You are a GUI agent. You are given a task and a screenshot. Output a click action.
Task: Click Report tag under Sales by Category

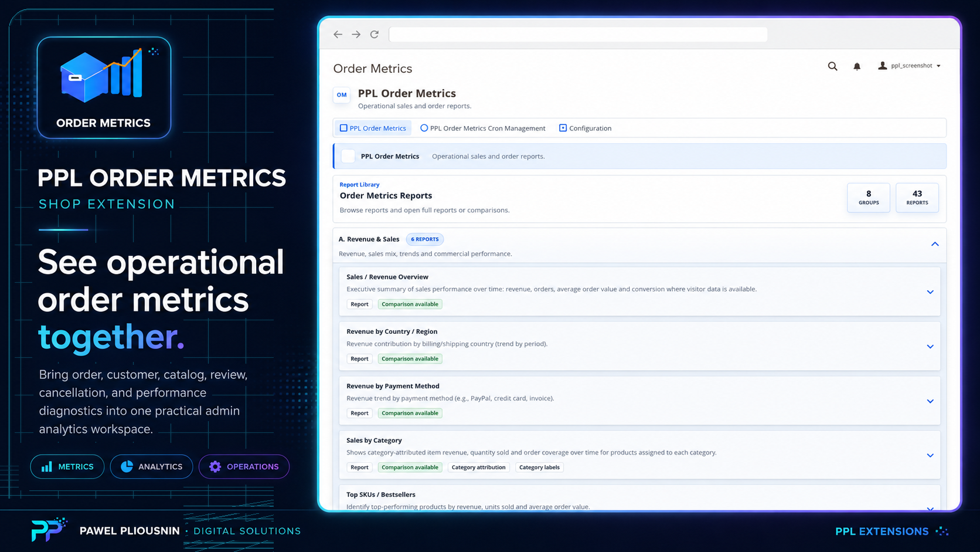click(359, 468)
